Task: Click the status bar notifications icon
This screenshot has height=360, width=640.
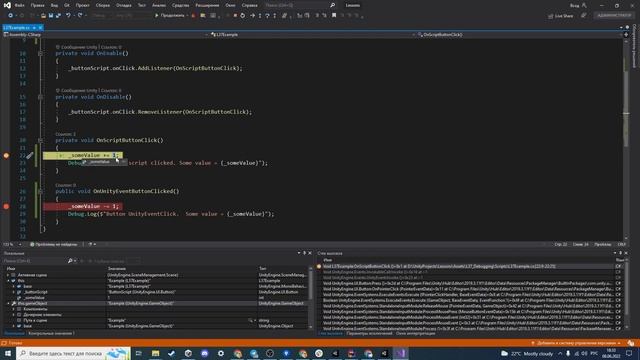Action: tap(631, 343)
